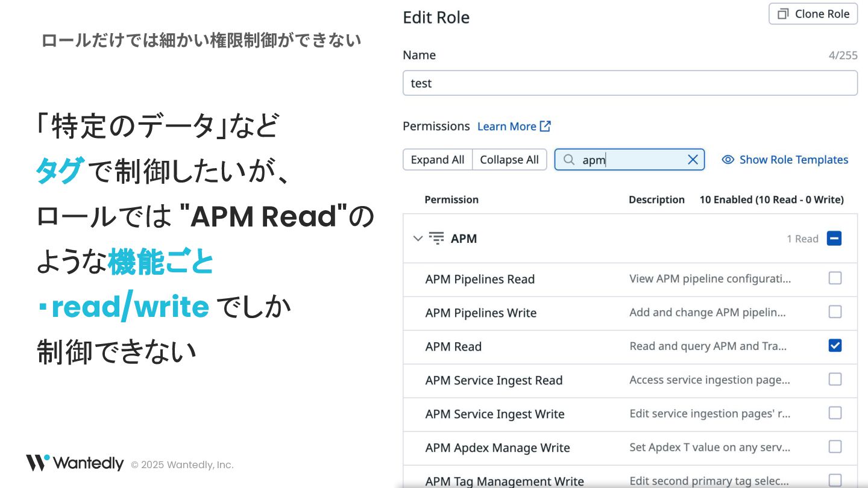Click Expand All permissions
This screenshot has height=488, width=868.
click(x=438, y=160)
